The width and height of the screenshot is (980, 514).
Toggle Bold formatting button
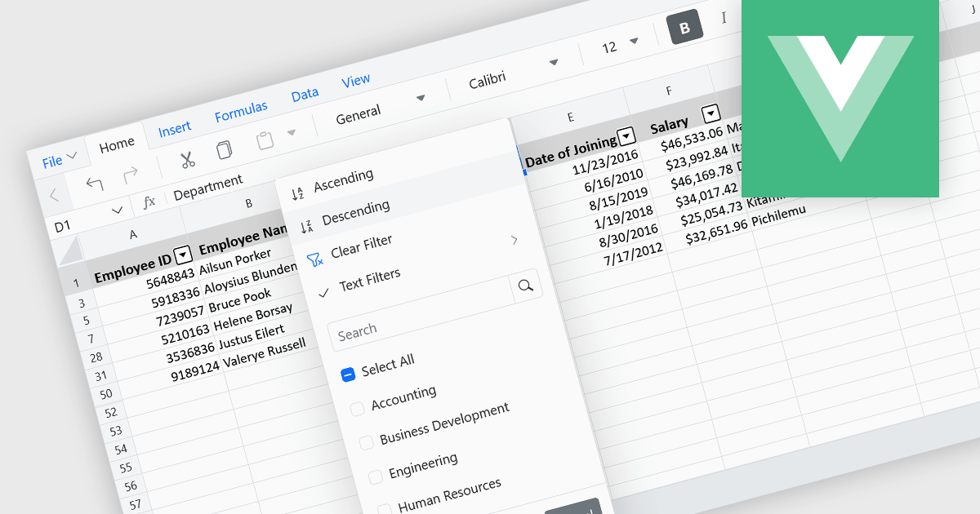point(684,29)
